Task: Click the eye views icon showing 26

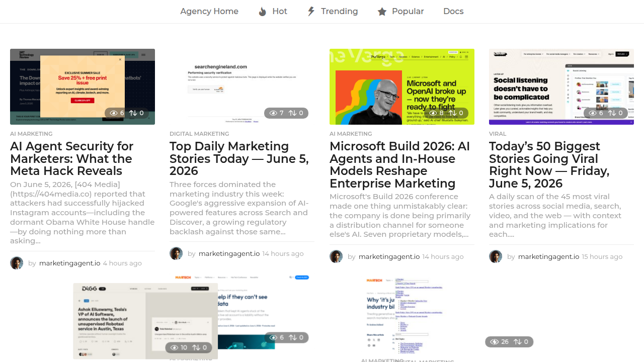Action: [x=495, y=342]
